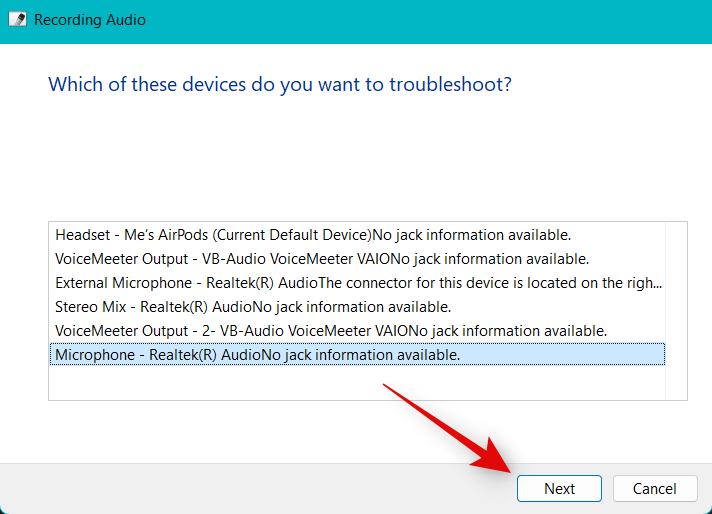
Task: Click the empty teal title bar area
Action: [400, 19]
